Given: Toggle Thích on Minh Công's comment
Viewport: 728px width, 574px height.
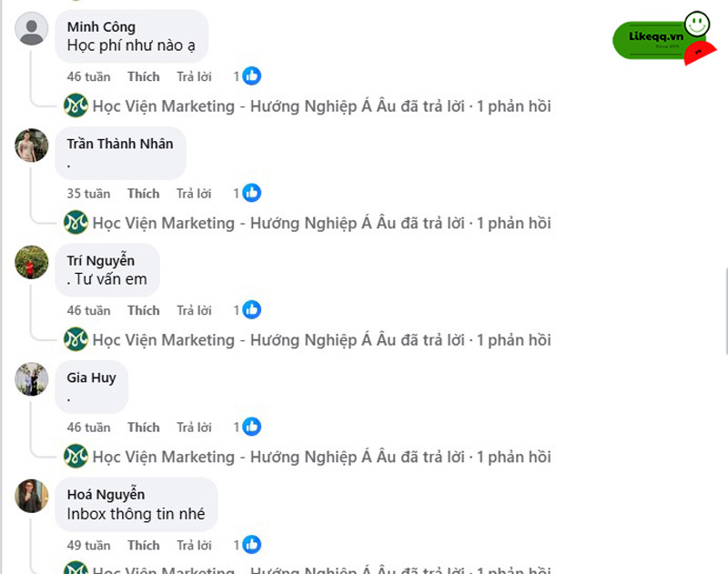Looking at the screenshot, I should point(143,76).
